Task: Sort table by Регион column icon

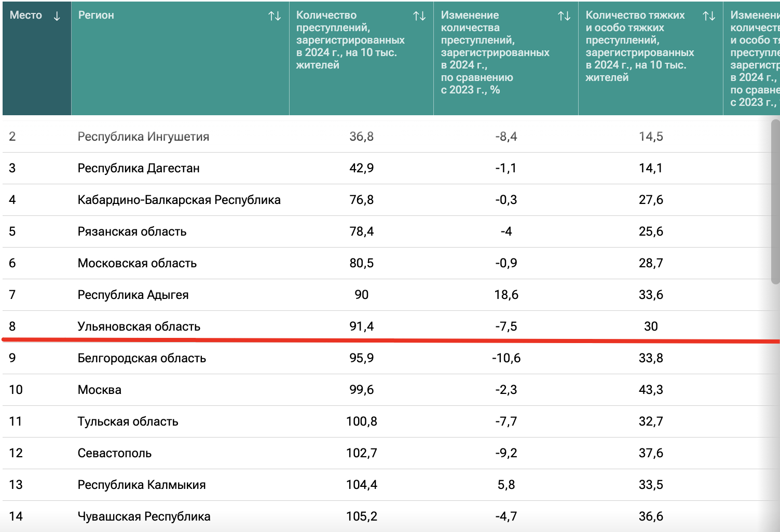Action: click(x=275, y=16)
